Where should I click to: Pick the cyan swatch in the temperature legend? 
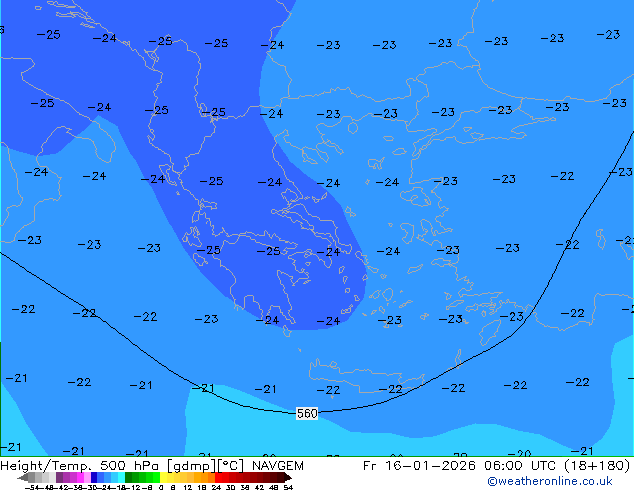click(x=121, y=477)
